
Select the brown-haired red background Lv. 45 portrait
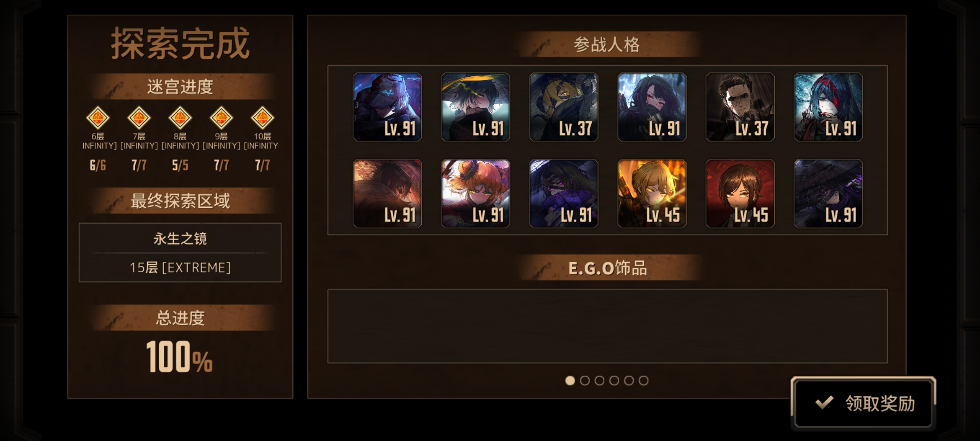[740, 194]
